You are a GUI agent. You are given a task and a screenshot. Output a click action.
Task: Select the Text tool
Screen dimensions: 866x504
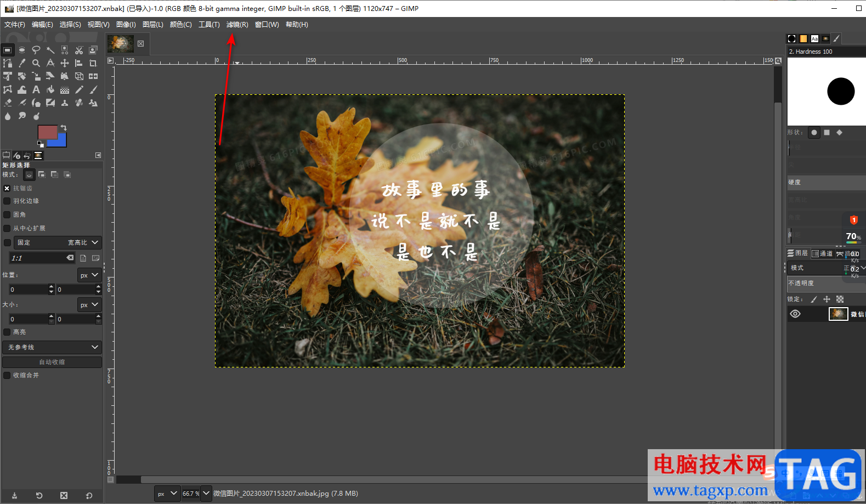coord(36,89)
